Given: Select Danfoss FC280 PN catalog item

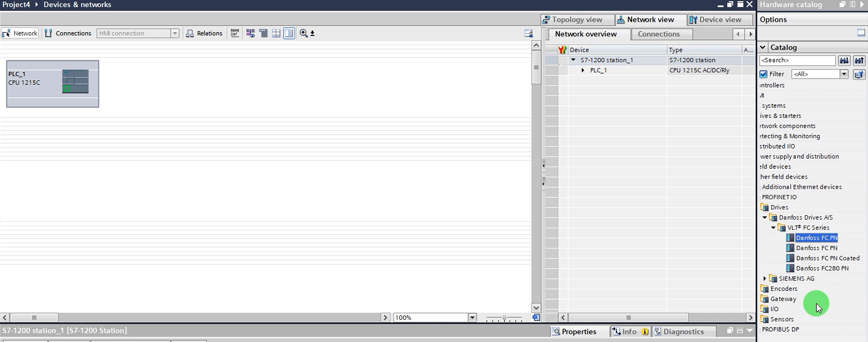Looking at the screenshot, I should coord(822,268).
